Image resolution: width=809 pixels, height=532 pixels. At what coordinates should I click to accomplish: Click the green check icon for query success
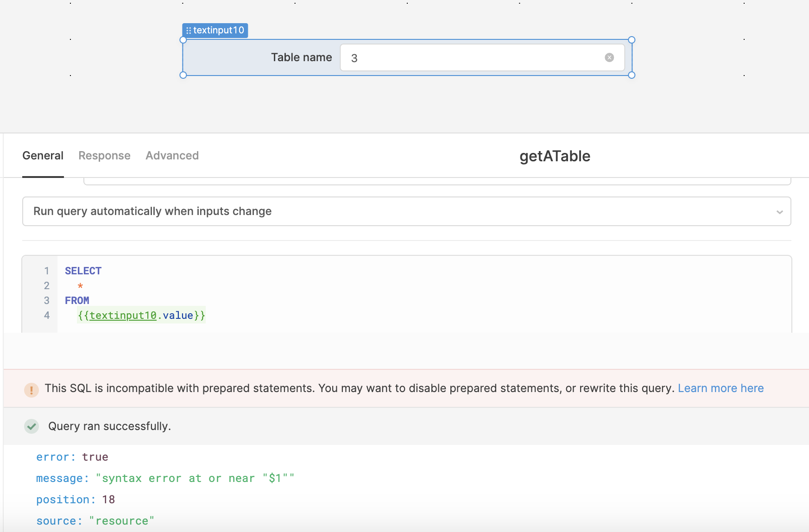[32, 426]
